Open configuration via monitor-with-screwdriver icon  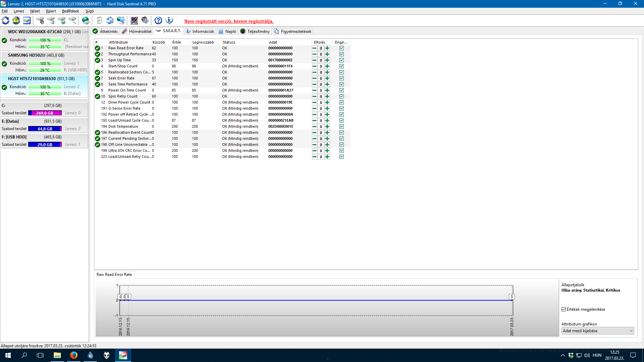[134, 21]
